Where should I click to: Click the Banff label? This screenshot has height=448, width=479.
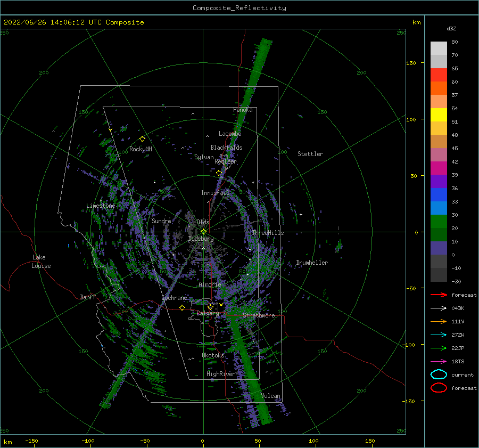pyautogui.click(x=88, y=297)
